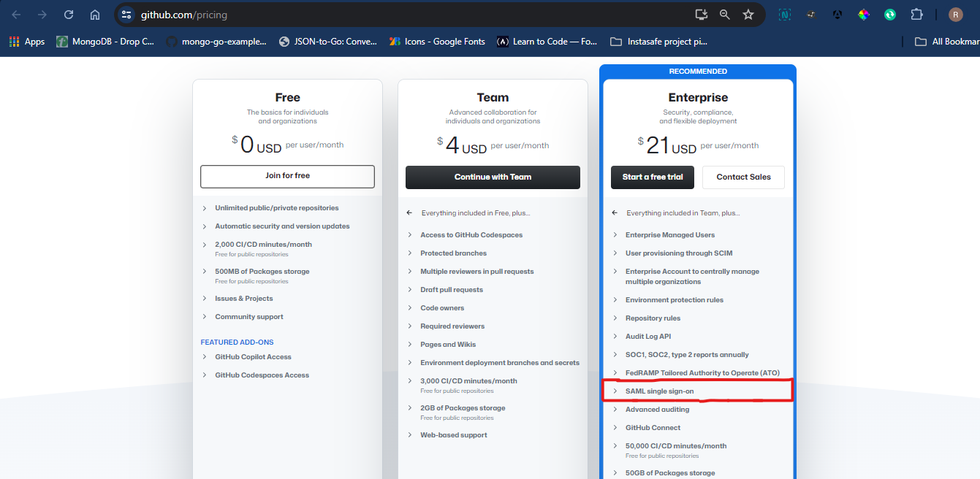Screen dimensions: 980x479
Task: Open the Apps grid bookmark
Action: pos(27,42)
